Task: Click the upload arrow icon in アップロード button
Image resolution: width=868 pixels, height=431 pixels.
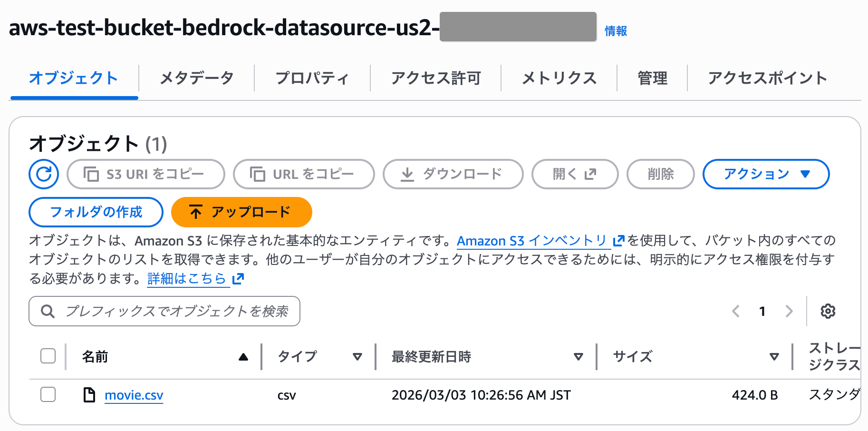Action: [195, 212]
